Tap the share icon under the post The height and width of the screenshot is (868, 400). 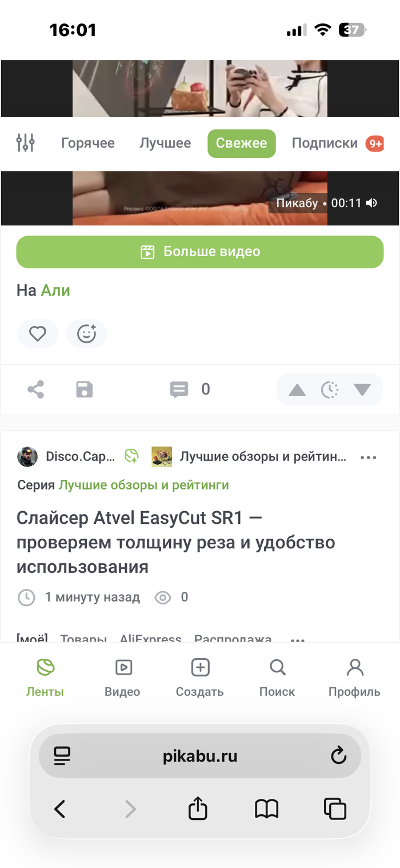coord(36,390)
